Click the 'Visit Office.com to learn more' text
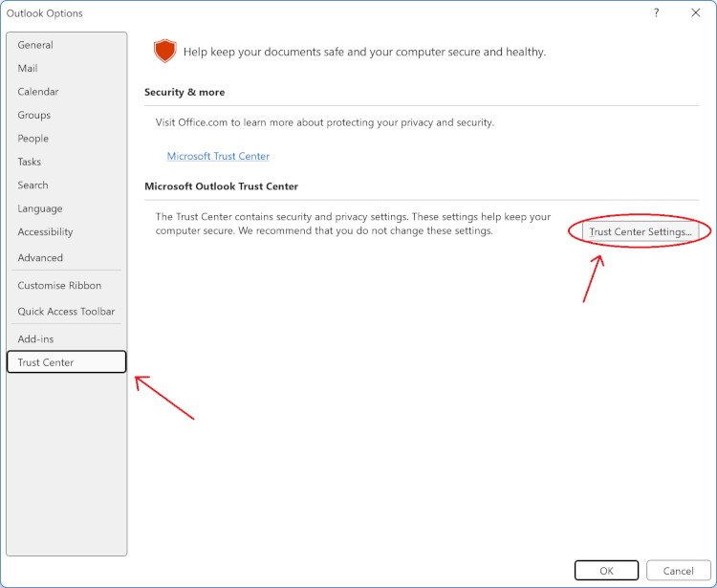Viewport: 717px width, 588px height. tap(325, 122)
